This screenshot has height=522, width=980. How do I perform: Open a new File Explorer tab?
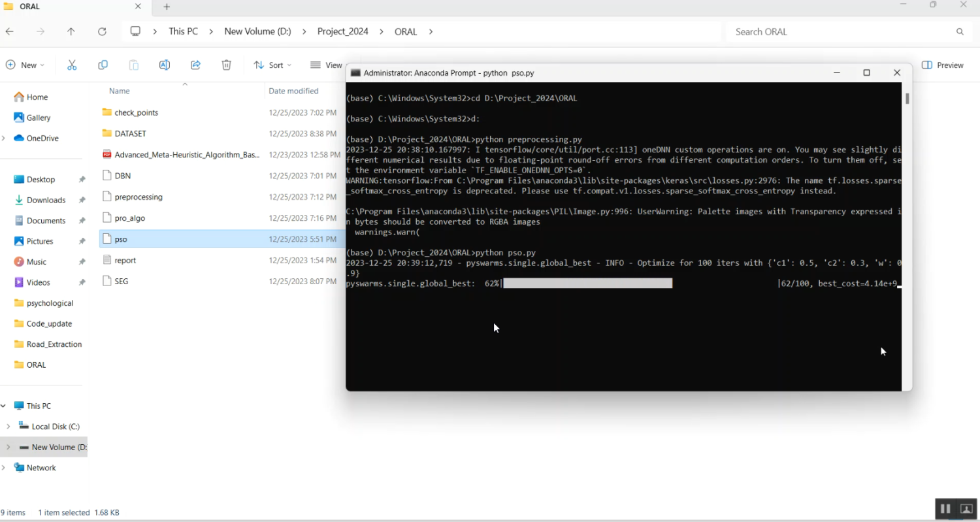point(167,7)
